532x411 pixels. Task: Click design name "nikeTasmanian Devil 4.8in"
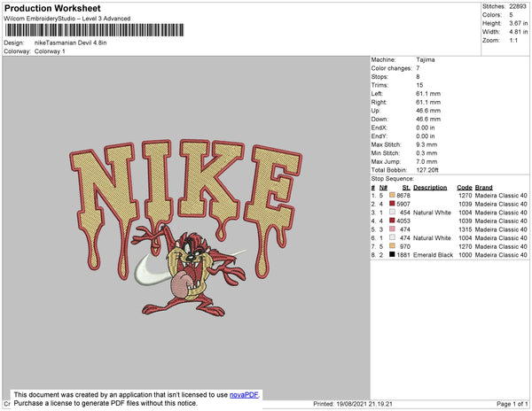point(71,43)
